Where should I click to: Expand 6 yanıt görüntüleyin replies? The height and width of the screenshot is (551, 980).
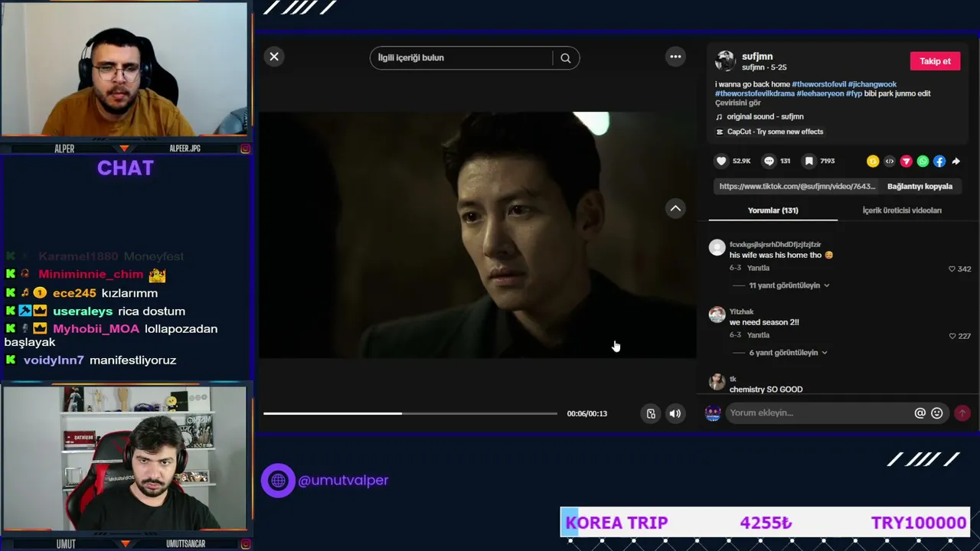(x=789, y=353)
